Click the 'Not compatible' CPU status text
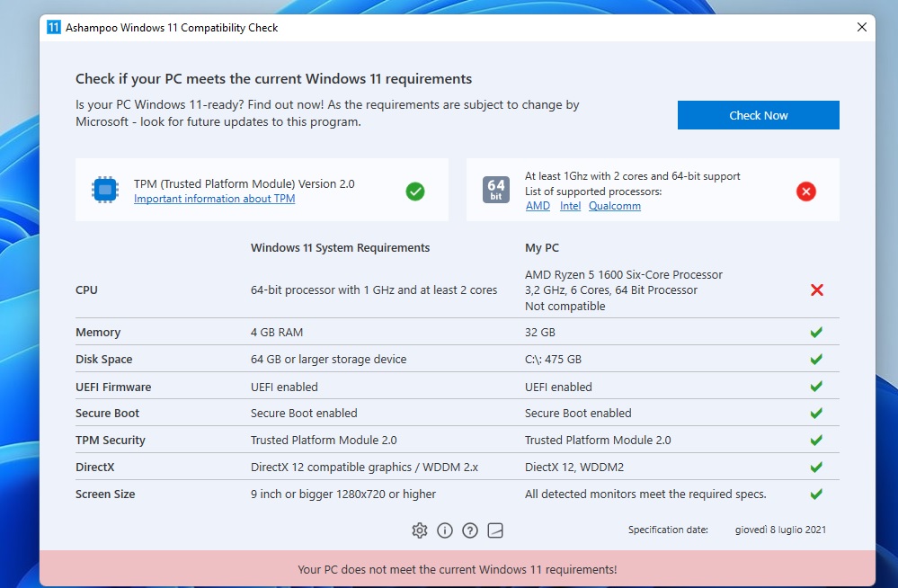 click(x=565, y=307)
